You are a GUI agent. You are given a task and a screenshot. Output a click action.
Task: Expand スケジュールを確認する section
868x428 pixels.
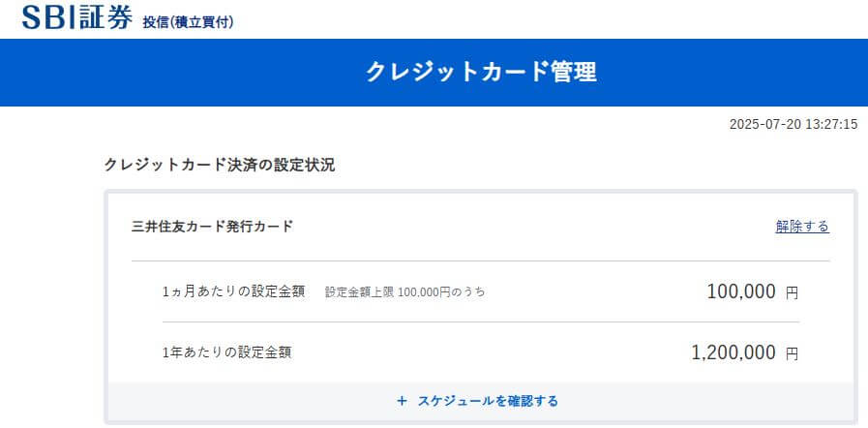[477, 401]
